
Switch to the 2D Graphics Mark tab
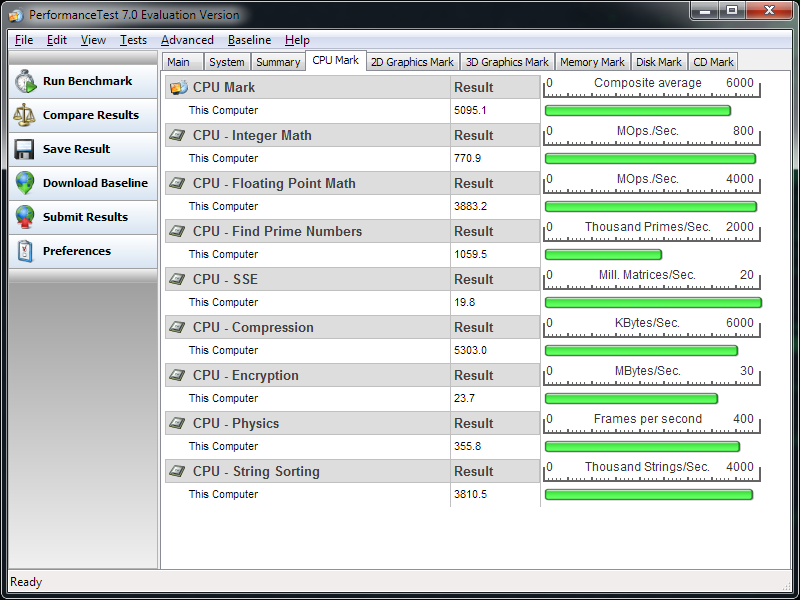412,62
